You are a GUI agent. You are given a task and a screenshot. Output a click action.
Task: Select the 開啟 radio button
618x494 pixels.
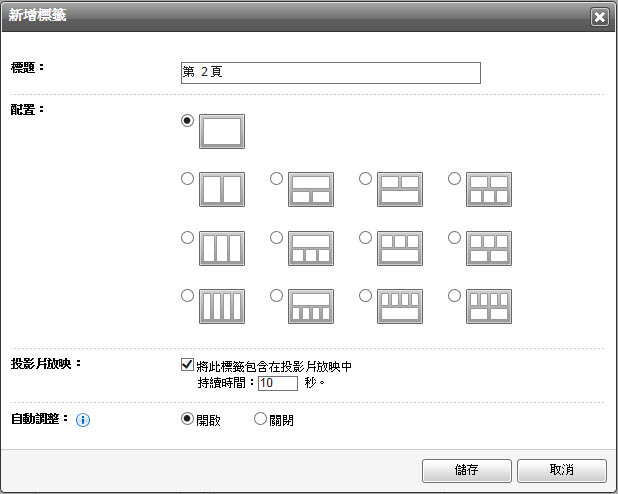point(187,420)
